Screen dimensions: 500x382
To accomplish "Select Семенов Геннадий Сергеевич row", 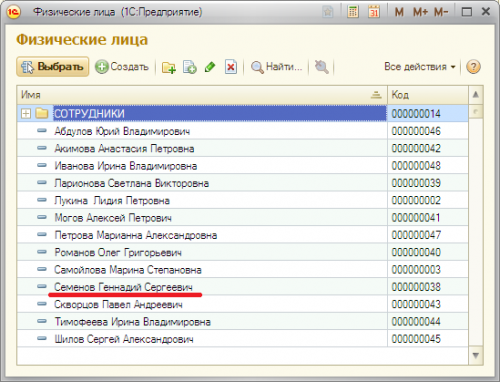I will 243,286.
